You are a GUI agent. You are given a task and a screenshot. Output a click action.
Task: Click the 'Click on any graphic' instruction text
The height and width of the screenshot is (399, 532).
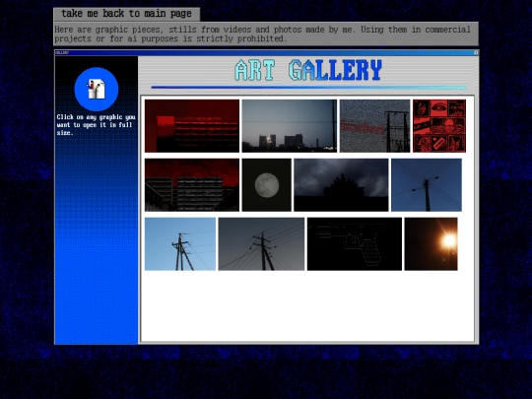coord(96,125)
